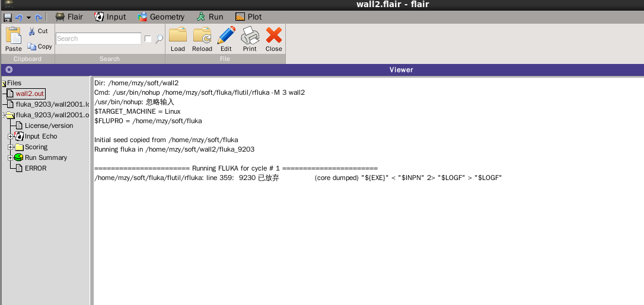Click the Reload folder icon
The image size is (644, 305).
tap(202, 39)
